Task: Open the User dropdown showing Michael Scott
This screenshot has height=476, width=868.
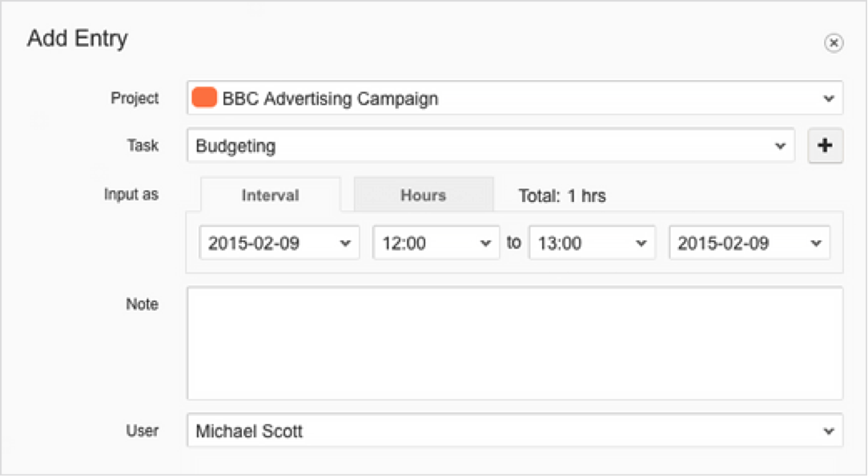Action: [x=515, y=430]
